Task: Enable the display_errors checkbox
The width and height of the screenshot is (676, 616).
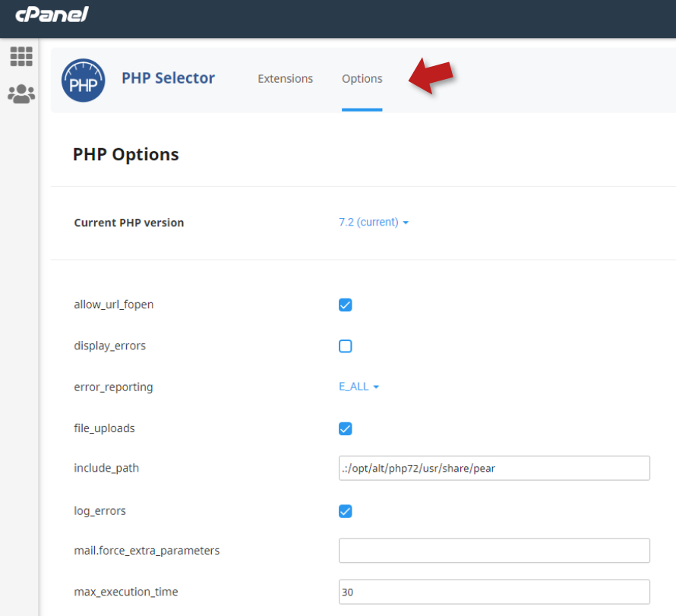Action: click(x=346, y=346)
